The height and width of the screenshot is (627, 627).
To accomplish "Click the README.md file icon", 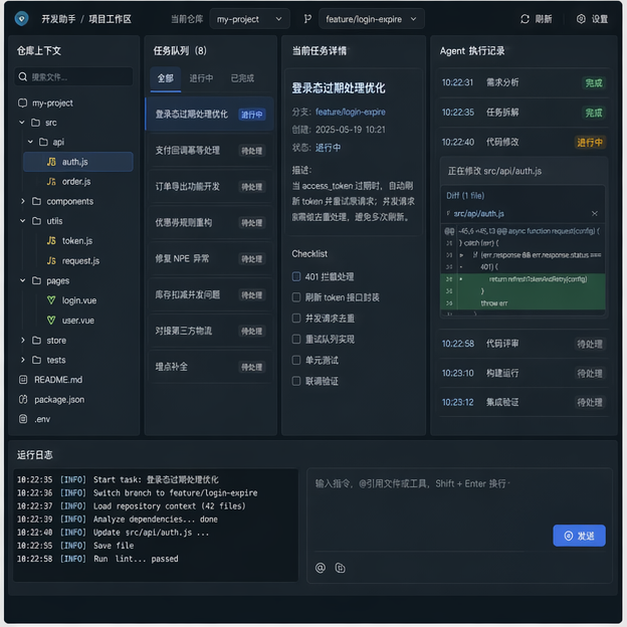I will [23, 379].
